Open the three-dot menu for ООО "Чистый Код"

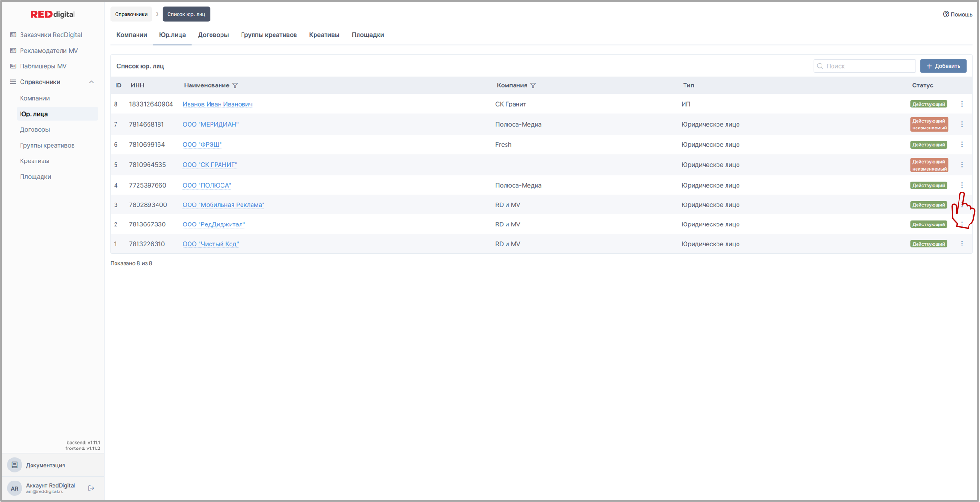[962, 244]
